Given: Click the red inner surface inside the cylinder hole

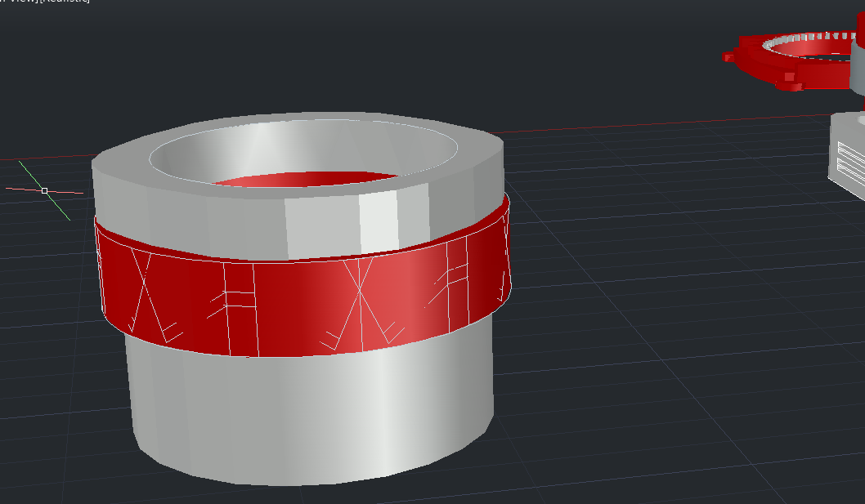Looking at the screenshot, I should click(x=303, y=179).
